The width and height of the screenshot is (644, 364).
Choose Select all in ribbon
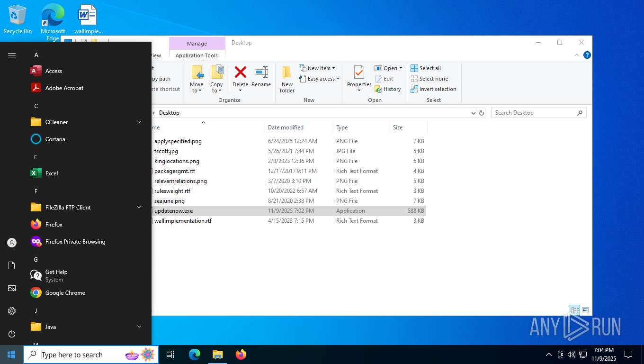click(x=426, y=68)
